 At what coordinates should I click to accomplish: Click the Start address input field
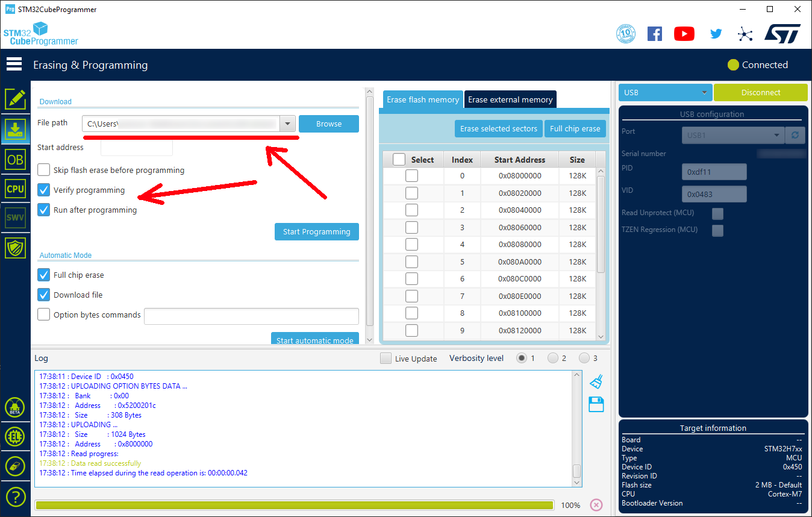(x=137, y=147)
